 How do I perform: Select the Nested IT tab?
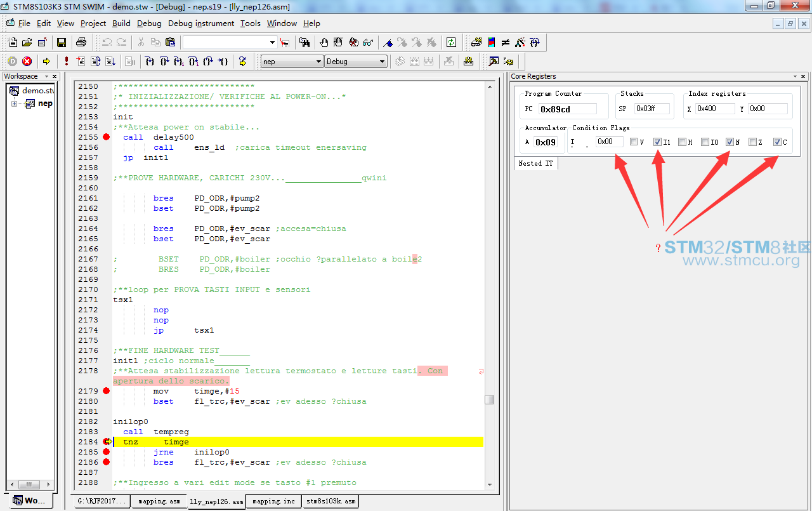point(535,163)
